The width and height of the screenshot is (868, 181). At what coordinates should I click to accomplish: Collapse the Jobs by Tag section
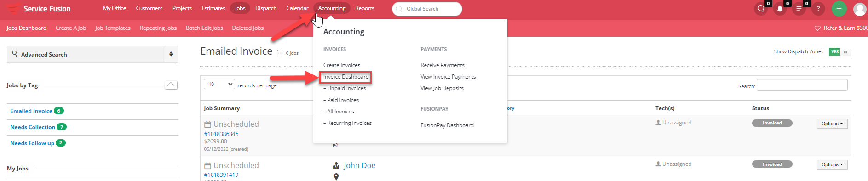pos(171,85)
